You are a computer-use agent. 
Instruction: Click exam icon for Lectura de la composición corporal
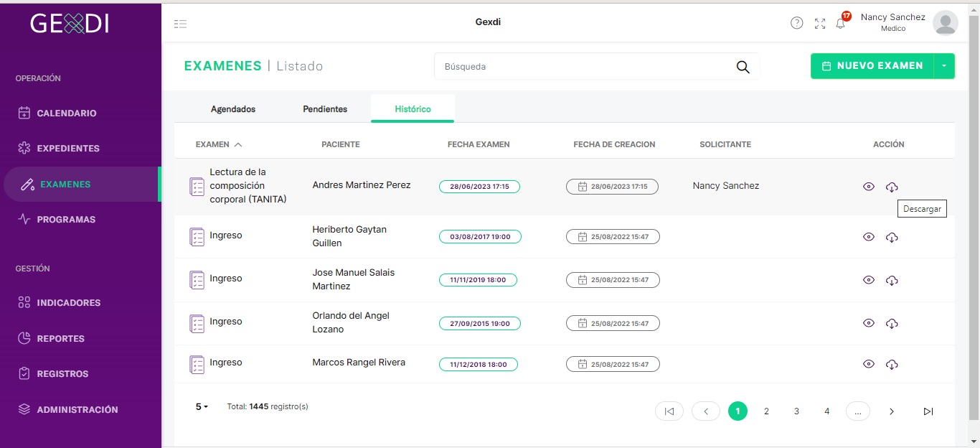(197, 187)
